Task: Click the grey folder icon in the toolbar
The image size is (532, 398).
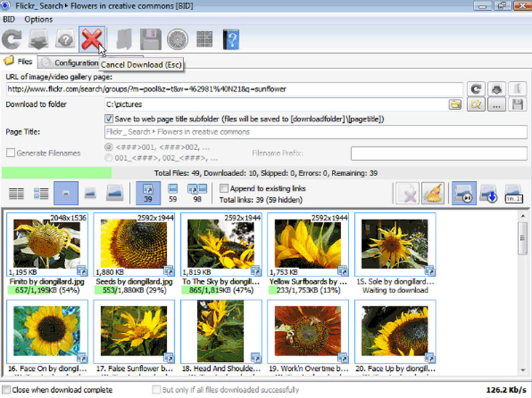Action: pyautogui.click(x=124, y=39)
